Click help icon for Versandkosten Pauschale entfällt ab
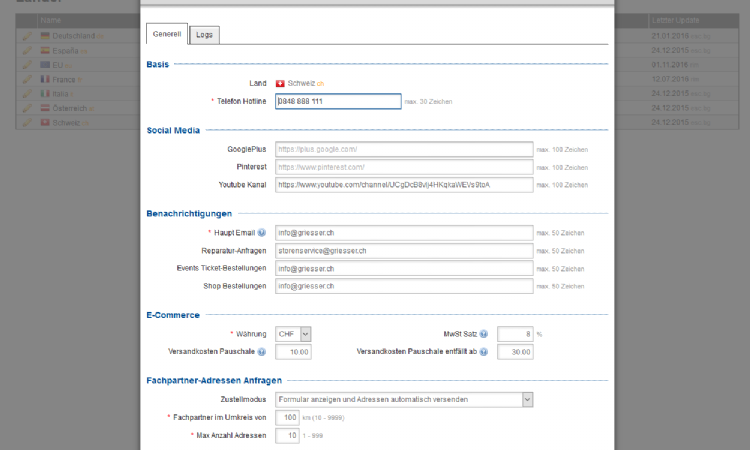Image resolution: width=750 pixels, height=450 pixels. (490, 352)
